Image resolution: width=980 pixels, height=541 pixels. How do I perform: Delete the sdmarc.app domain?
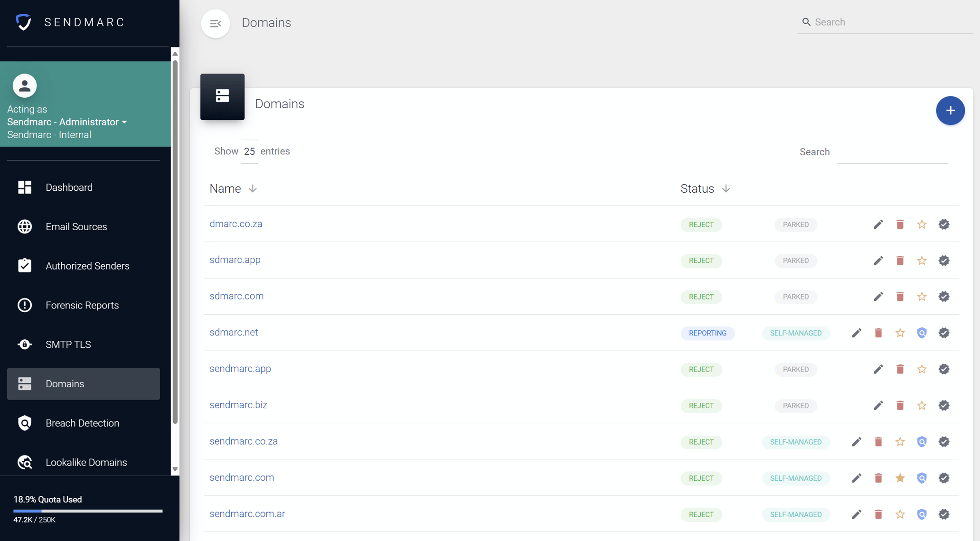(x=900, y=261)
